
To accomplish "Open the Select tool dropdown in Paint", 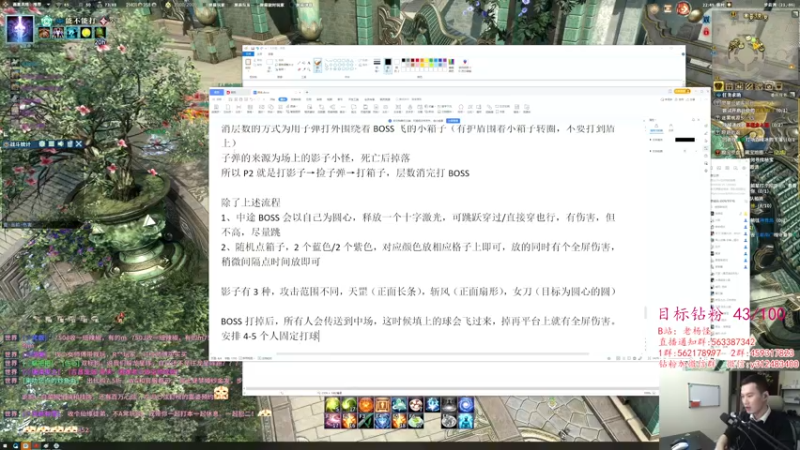I will (270, 64).
